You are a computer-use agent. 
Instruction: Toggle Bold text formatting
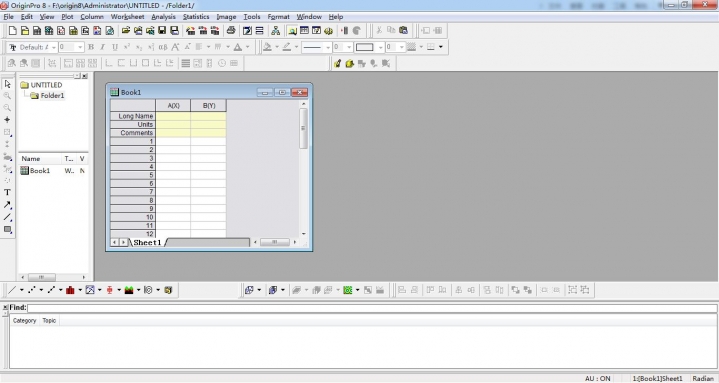[x=91, y=47]
